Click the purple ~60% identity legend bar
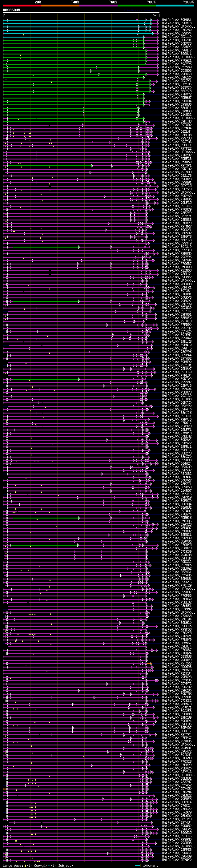Viewport: 197px width, 868px height. (99, 6)
